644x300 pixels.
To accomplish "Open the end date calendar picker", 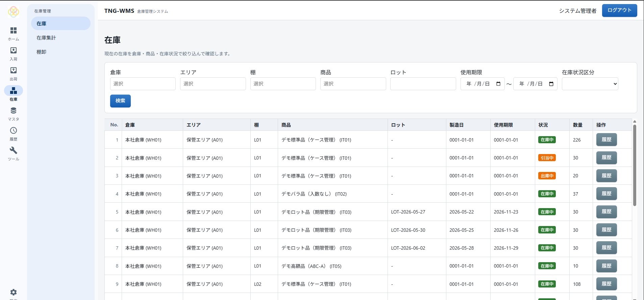I will click(551, 84).
